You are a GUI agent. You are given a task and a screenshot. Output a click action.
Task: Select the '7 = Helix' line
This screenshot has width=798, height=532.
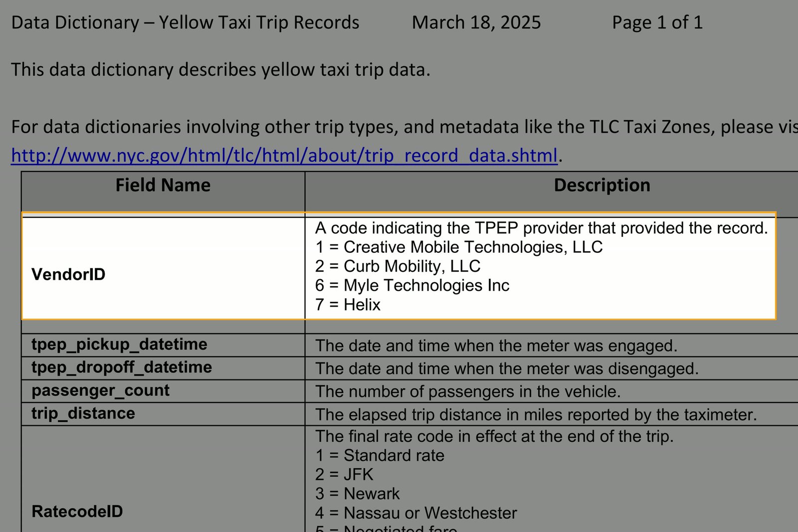point(348,304)
